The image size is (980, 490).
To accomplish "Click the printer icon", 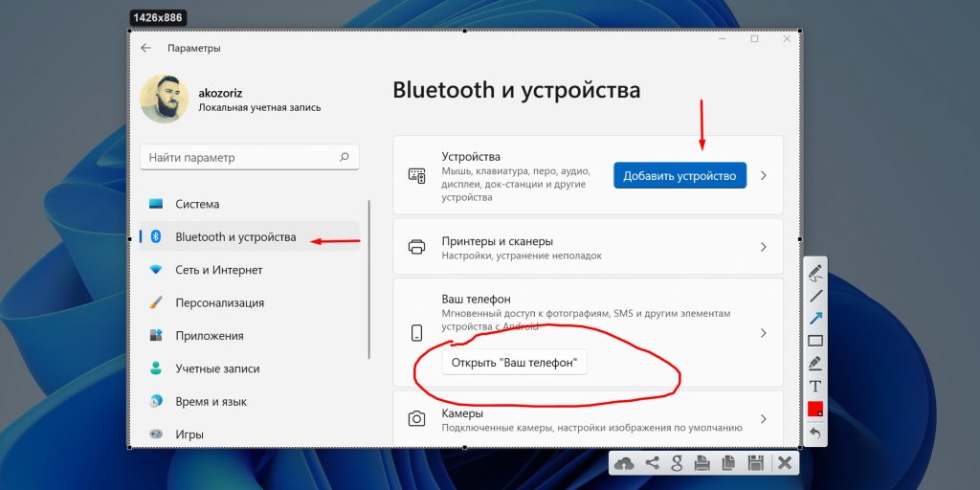I will (416, 247).
